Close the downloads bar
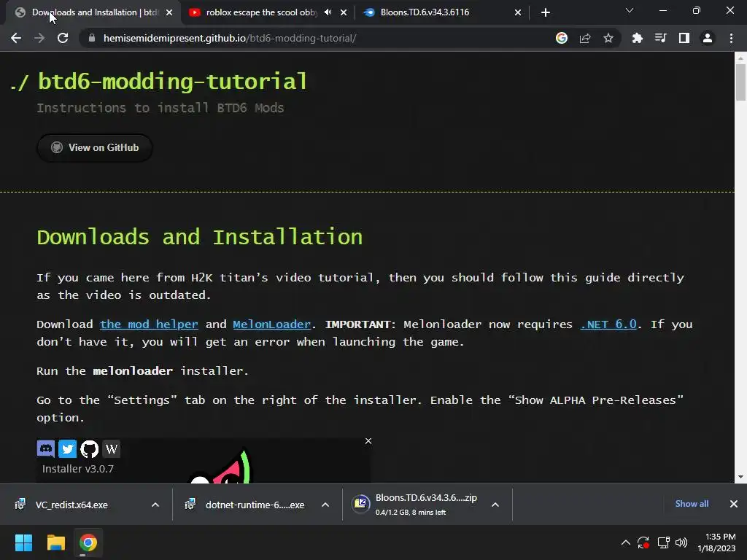 (x=734, y=504)
